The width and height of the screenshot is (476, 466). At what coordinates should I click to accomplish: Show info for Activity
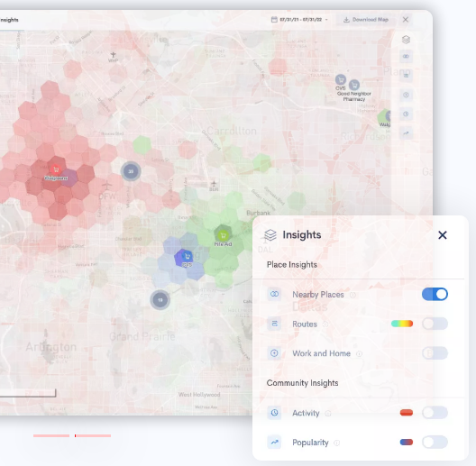coord(328,413)
